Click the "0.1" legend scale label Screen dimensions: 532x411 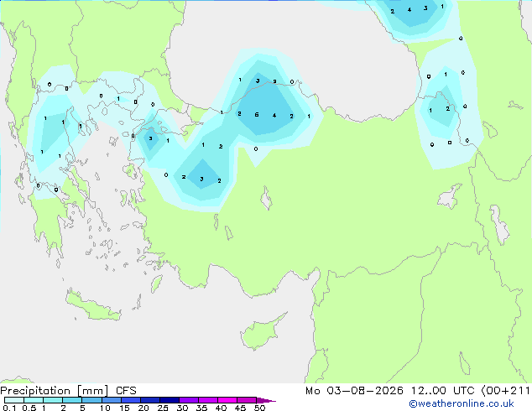click(9, 408)
